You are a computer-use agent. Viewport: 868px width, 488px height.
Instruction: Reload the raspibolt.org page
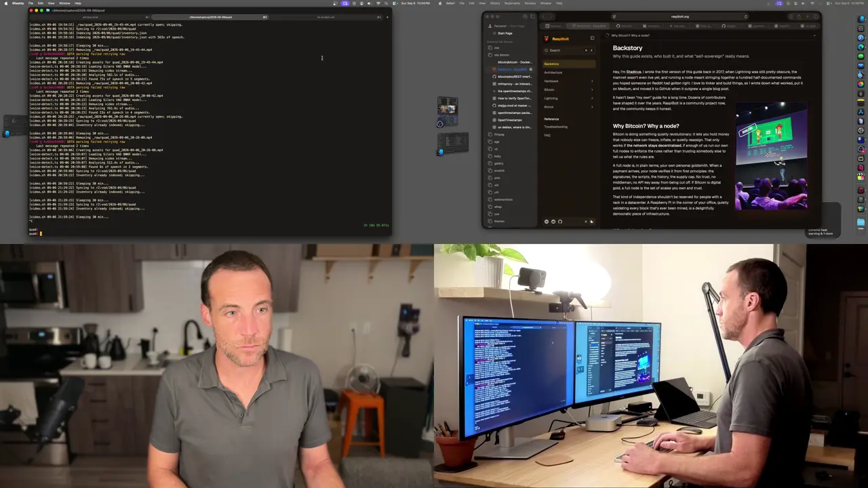pyautogui.click(x=746, y=16)
